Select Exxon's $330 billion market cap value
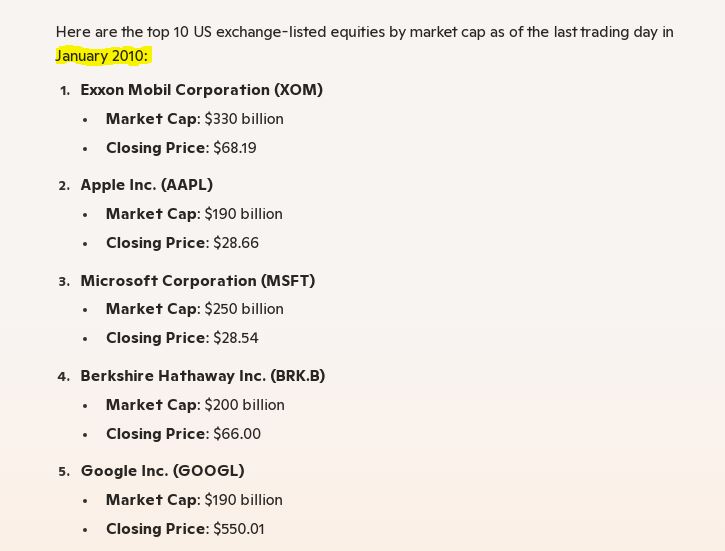725x551 pixels. pyautogui.click(x=244, y=119)
